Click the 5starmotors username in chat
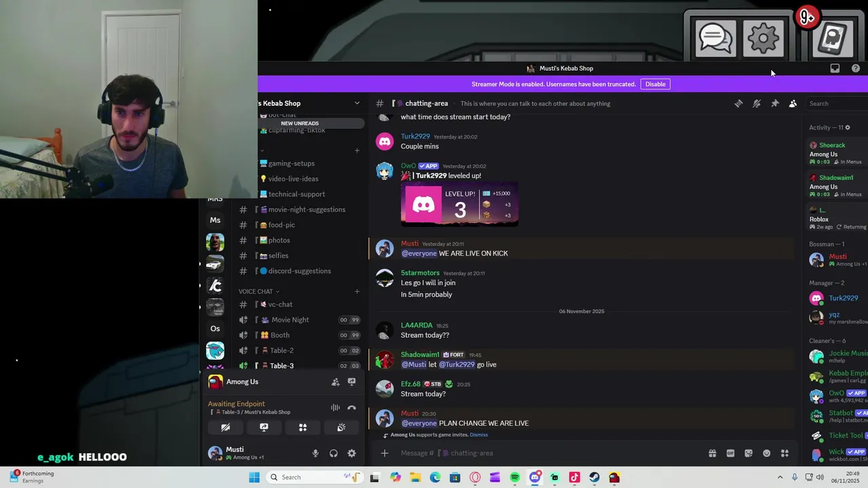Viewport: 868px width, 488px height. 420,272
